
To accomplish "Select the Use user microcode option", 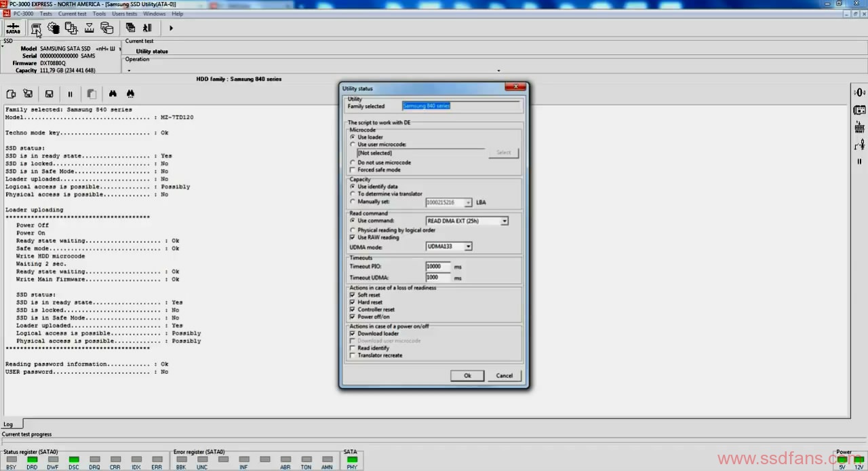I will pyautogui.click(x=378, y=144).
